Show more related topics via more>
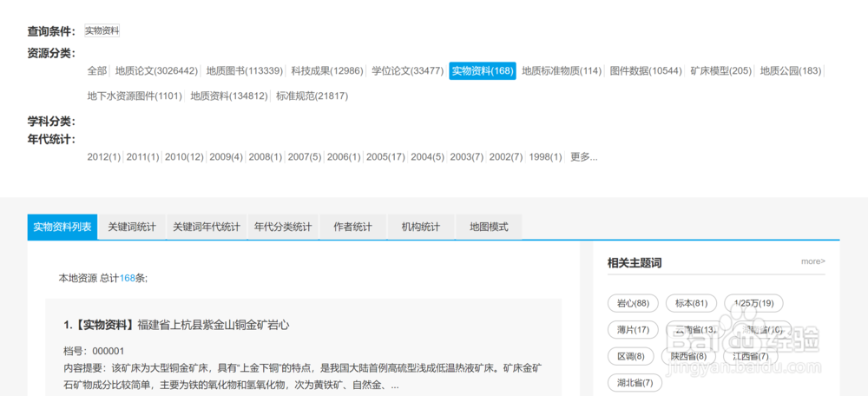This screenshot has height=396, width=868. tap(812, 261)
